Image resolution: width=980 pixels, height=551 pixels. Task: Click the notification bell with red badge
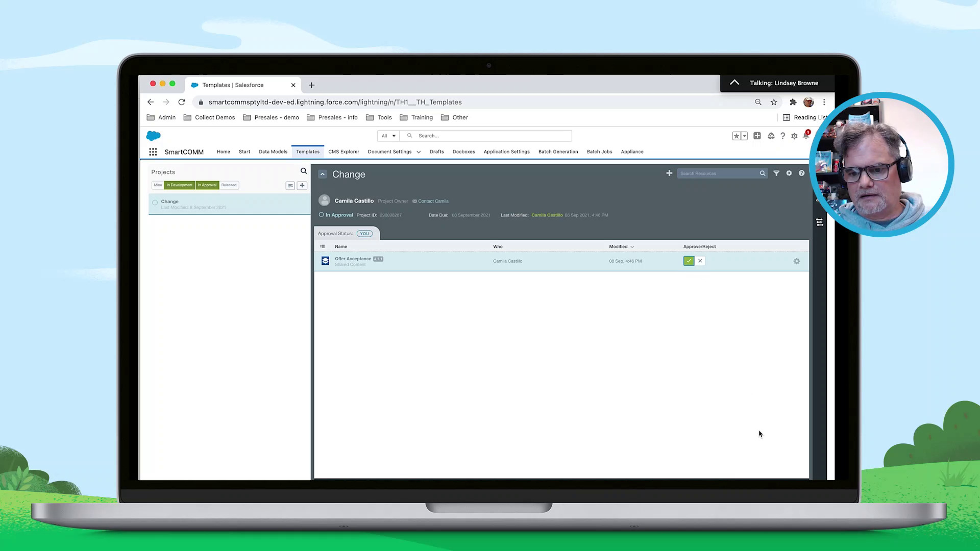pos(806,136)
